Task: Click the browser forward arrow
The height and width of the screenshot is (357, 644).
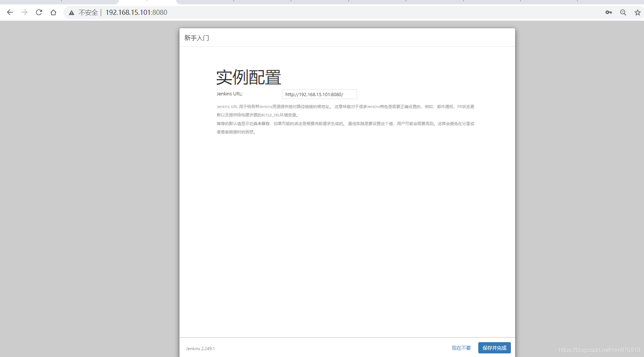Action: [x=24, y=12]
